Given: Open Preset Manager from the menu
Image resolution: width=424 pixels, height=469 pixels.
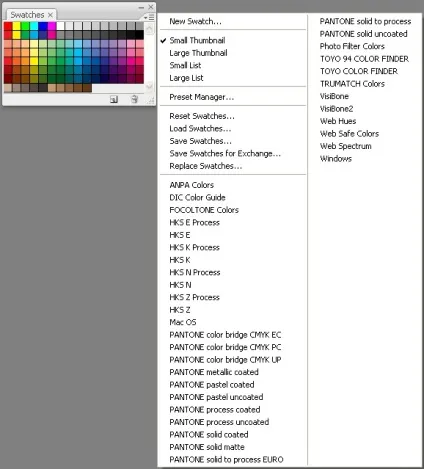Looking at the screenshot, I should coord(202,97).
